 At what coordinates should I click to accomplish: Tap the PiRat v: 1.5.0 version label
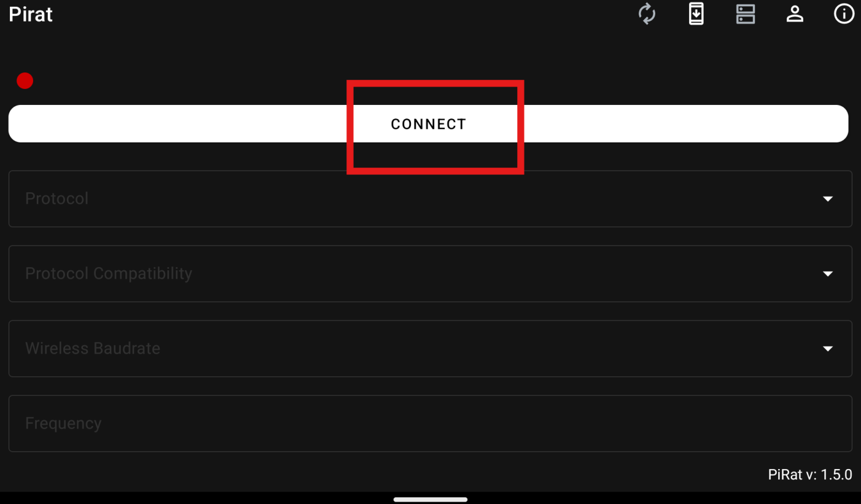809,475
